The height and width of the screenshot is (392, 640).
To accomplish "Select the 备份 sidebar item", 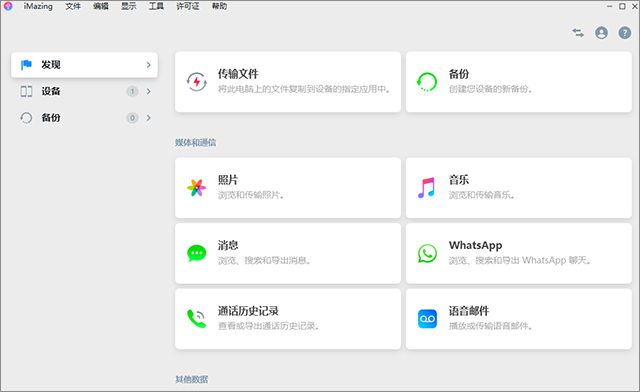I will (84, 118).
